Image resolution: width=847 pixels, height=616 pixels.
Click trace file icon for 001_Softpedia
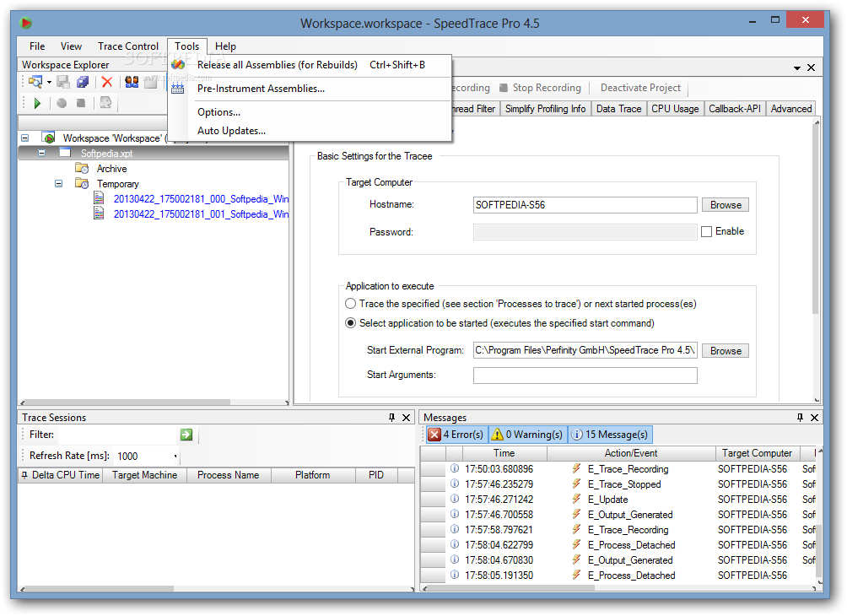point(99,213)
